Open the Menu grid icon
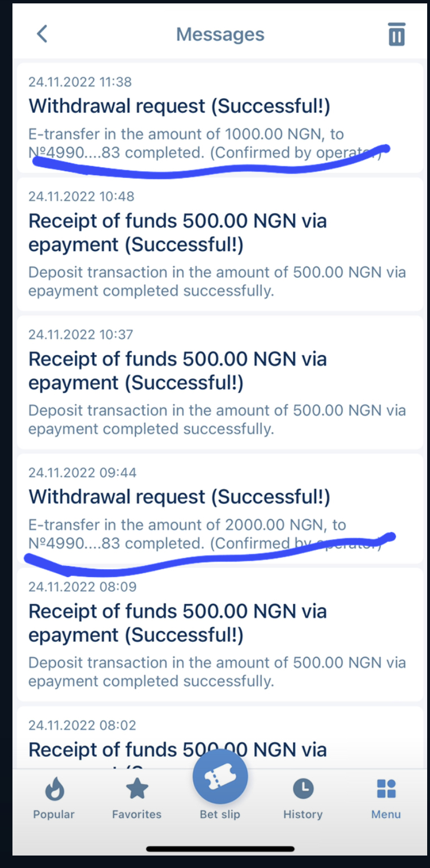430x868 pixels. pyautogui.click(x=386, y=789)
